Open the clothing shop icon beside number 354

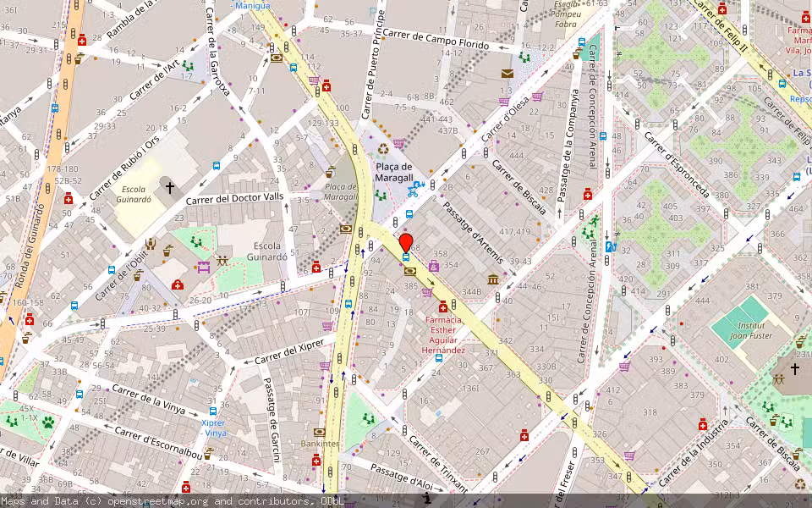pyautogui.click(x=434, y=267)
